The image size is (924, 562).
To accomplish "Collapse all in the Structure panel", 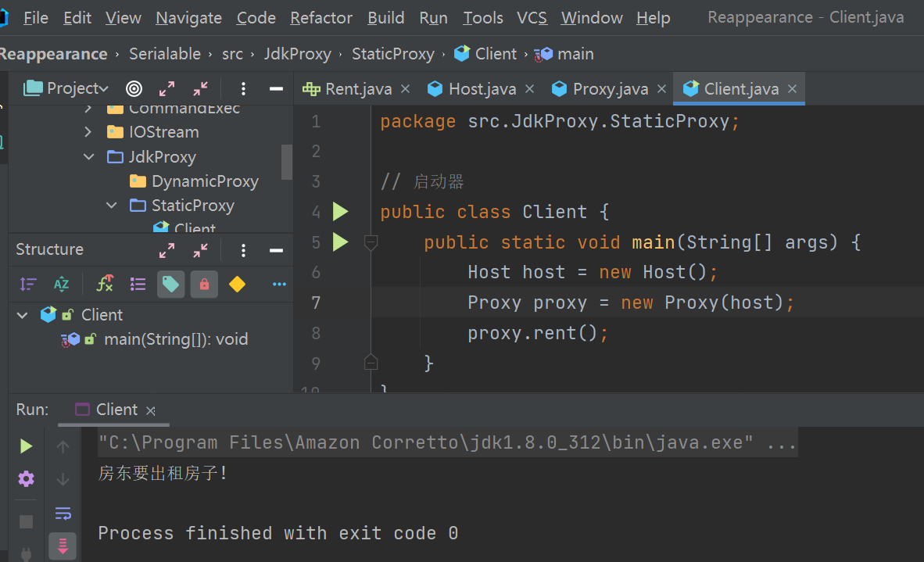I will [x=201, y=250].
